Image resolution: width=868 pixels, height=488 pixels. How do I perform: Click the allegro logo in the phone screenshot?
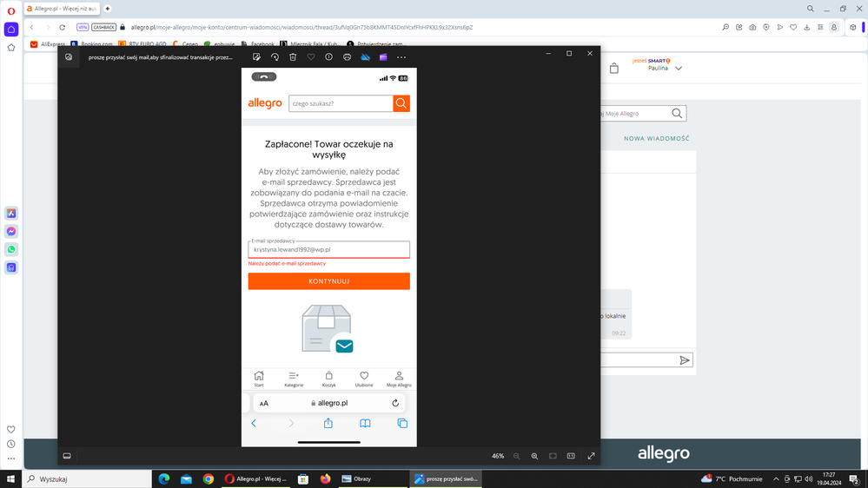(265, 103)
